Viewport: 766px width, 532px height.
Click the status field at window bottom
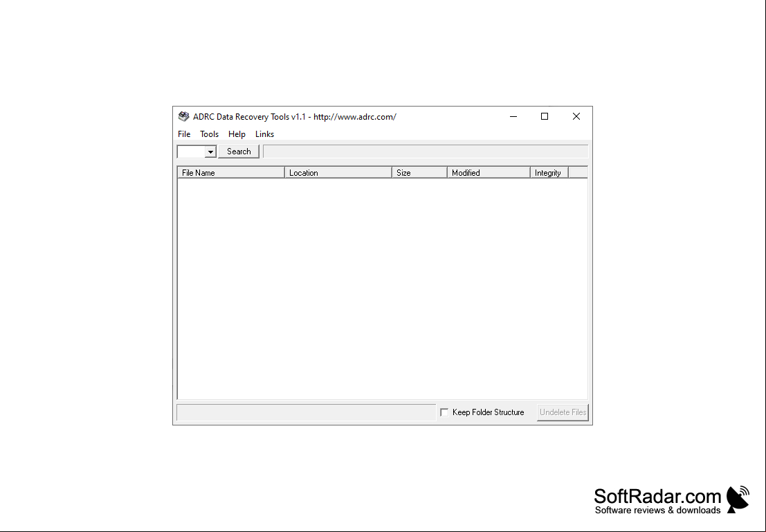(x=307, y=412)
